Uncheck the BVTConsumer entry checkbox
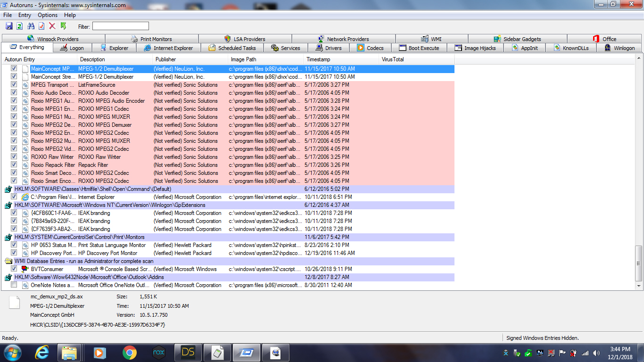Screen dimensions: 644x362 (x=14, y=269)
